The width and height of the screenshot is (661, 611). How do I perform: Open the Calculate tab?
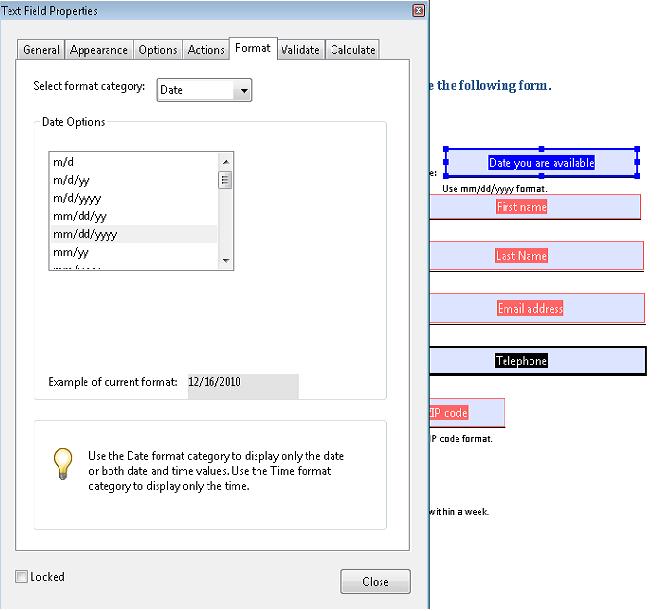coord(353,50)
